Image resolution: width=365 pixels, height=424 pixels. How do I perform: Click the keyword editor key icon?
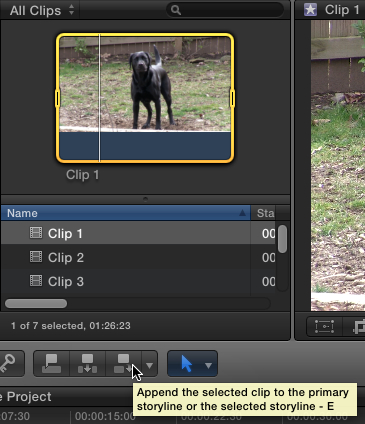click(x=8, y=363)
